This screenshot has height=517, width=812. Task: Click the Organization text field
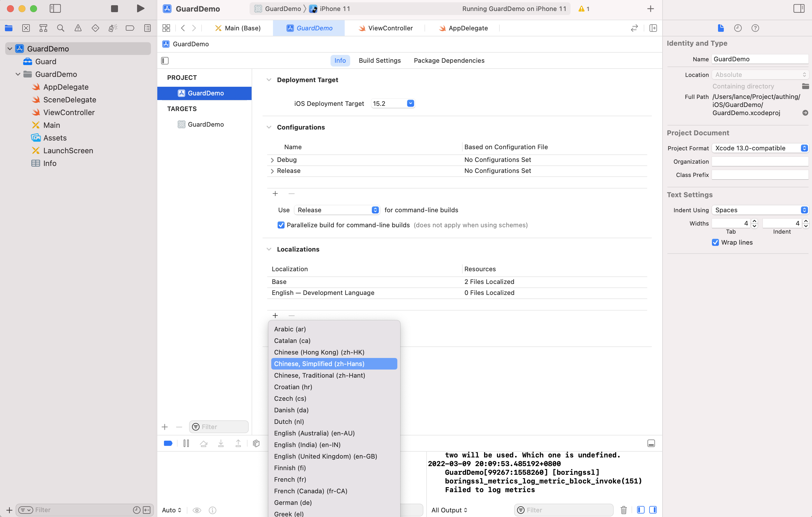coord(759,162)
